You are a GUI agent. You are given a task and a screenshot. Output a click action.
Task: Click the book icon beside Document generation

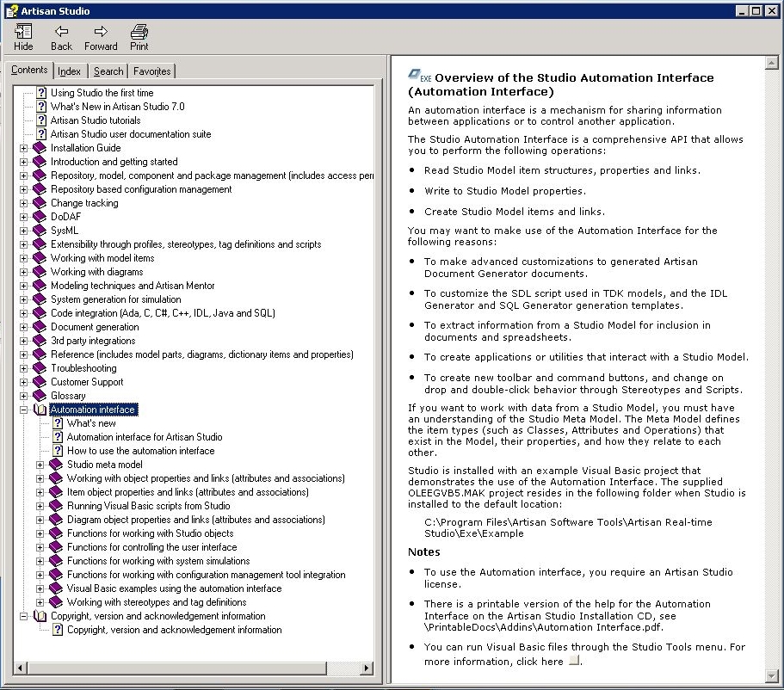(40, 327)
